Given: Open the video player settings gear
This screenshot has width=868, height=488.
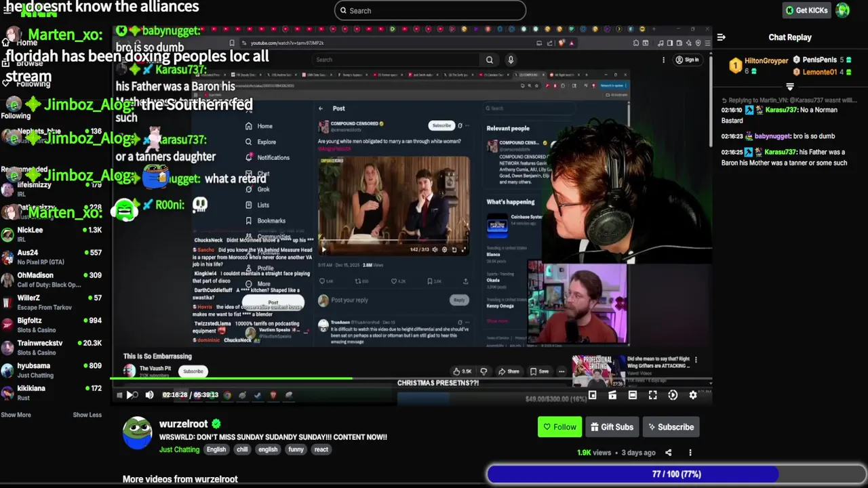Looking at the screenshot, I should pyautogui.click(x=693, y=395).
